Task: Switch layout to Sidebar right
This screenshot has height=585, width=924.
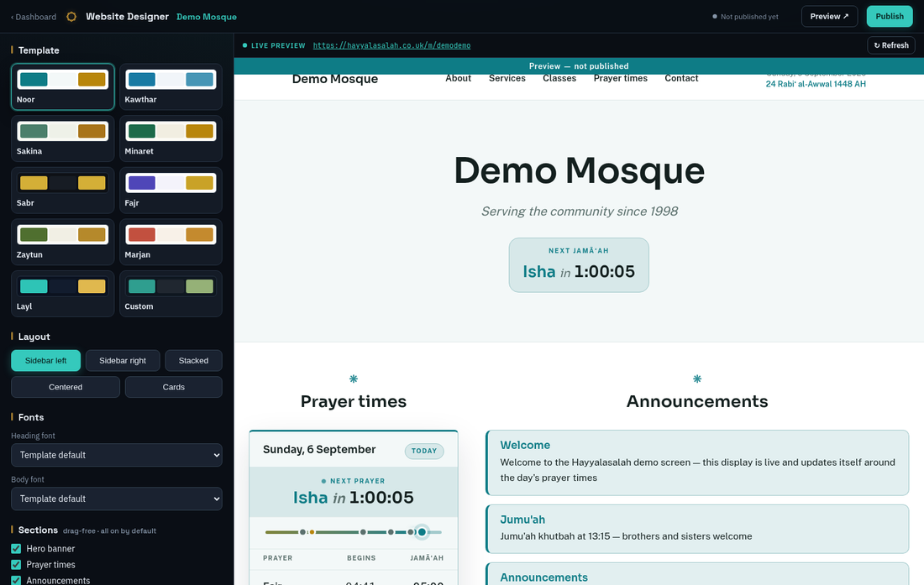Action: 123,361
